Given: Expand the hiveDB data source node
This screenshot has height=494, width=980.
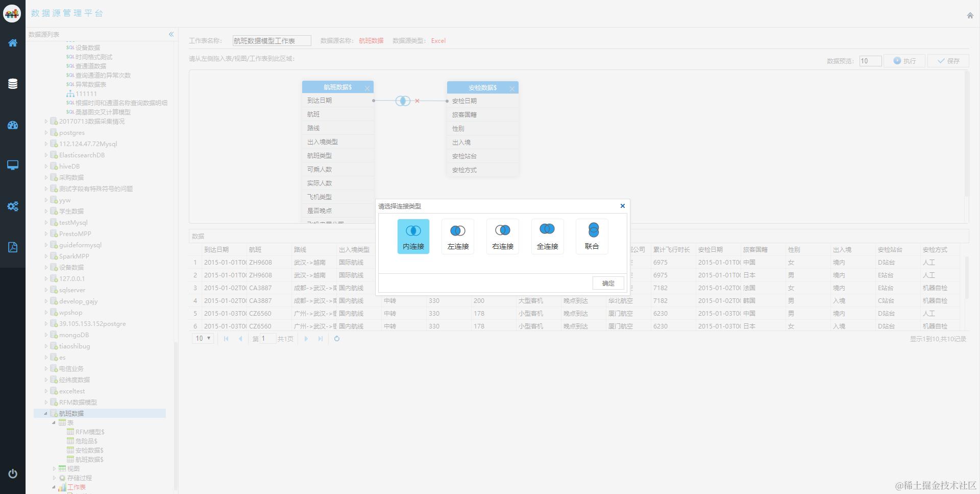Looking at the screenshot, I should tap(46, 167).
